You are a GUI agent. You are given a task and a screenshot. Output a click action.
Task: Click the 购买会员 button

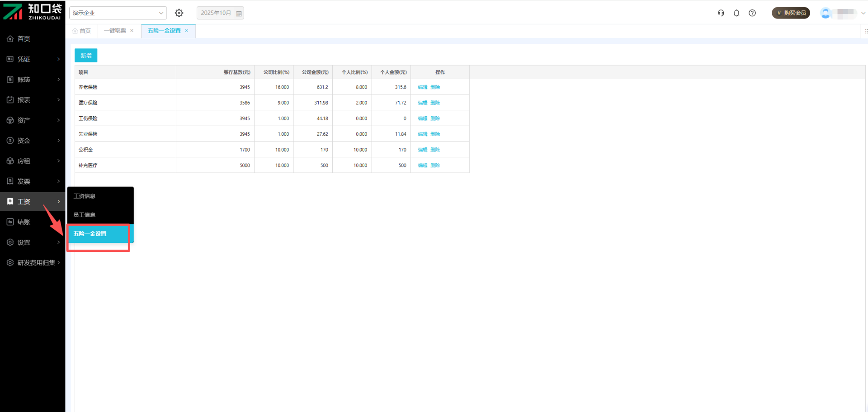[791, 13]
